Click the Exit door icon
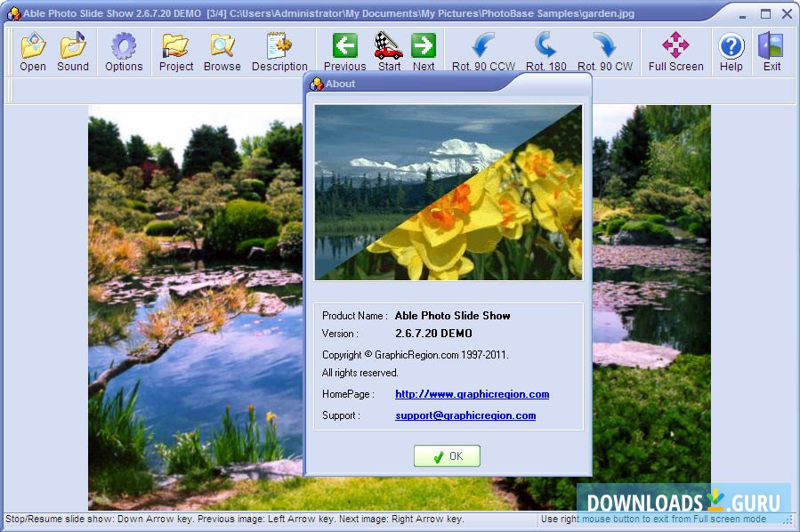Screen dimensions: 800x532 [x=772, y=52]
